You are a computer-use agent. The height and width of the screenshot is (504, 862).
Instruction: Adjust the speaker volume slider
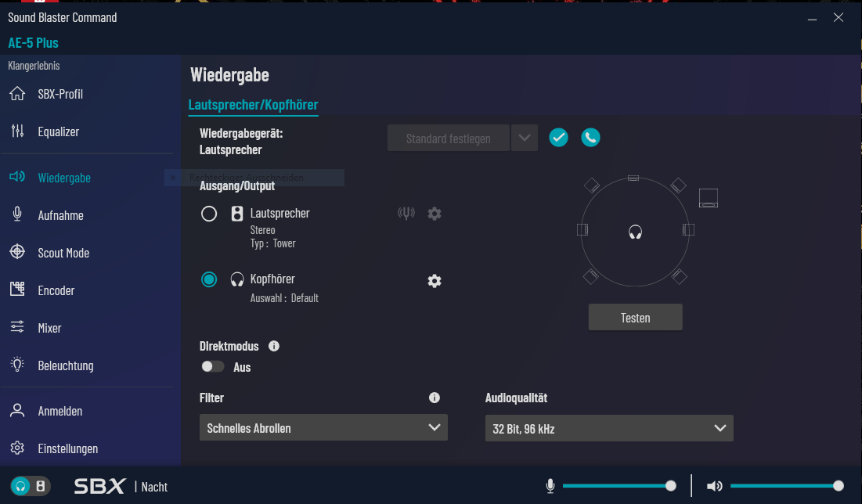click(x=787, y=486)
